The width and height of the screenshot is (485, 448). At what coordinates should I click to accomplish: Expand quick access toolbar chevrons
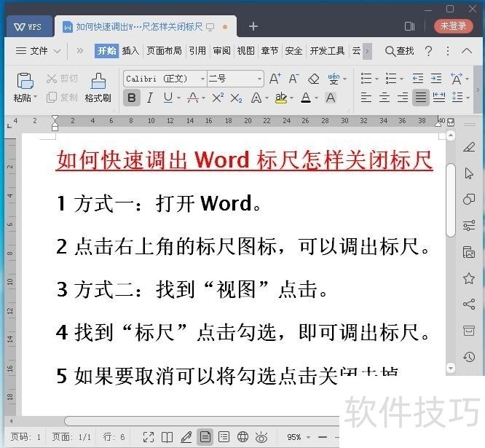[80, 51]
